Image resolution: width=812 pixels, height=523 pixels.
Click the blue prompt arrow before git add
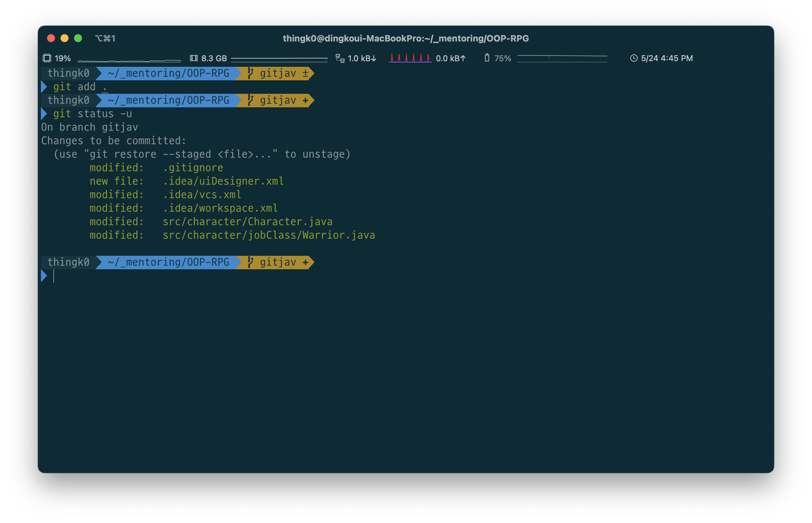pyautogui.click(x=44, y=87)
